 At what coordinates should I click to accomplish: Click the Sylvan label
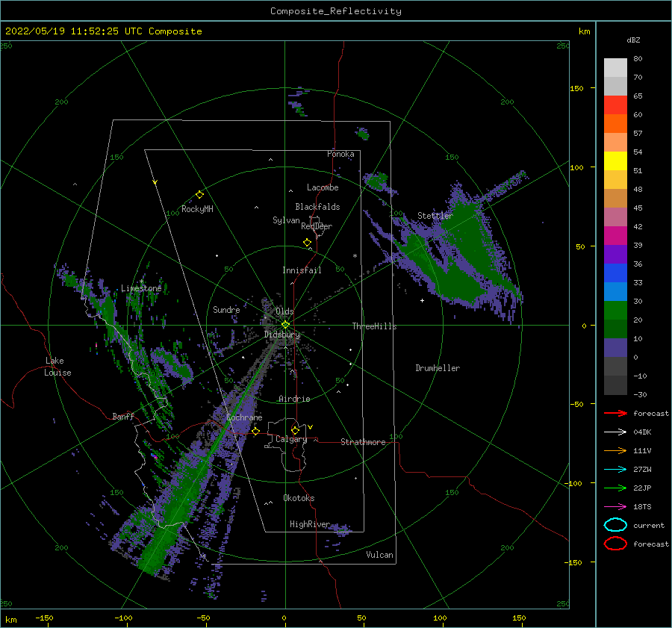[286, 221]
